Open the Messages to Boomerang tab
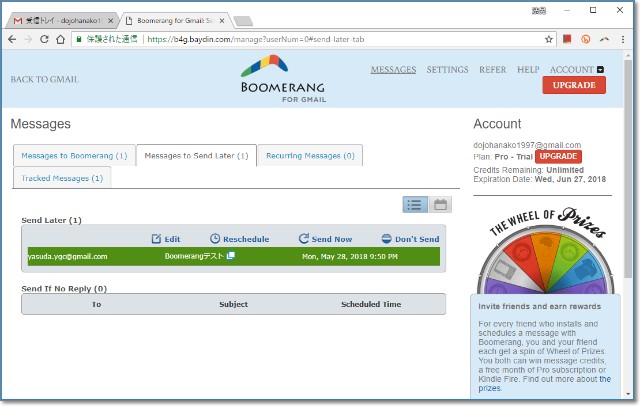The height and width of the screenshot is (406, 640). pos(74,156)
